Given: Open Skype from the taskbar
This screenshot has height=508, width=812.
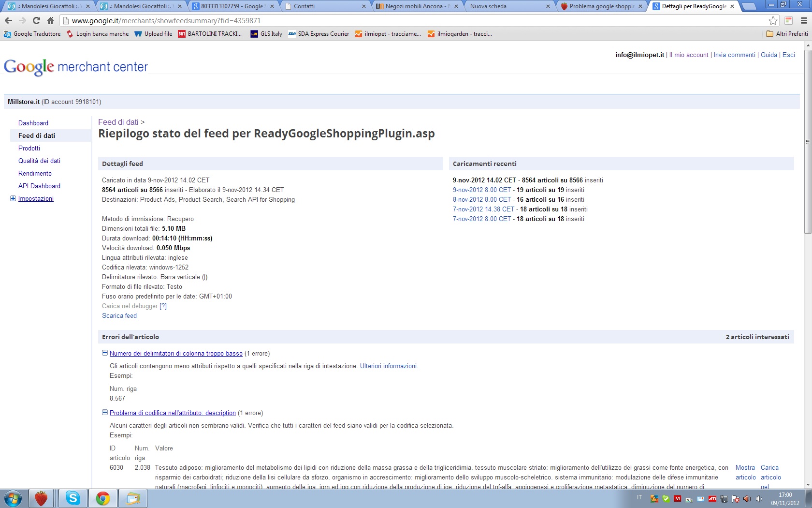Looking at the screenshot, I should [x=73, y=498].
